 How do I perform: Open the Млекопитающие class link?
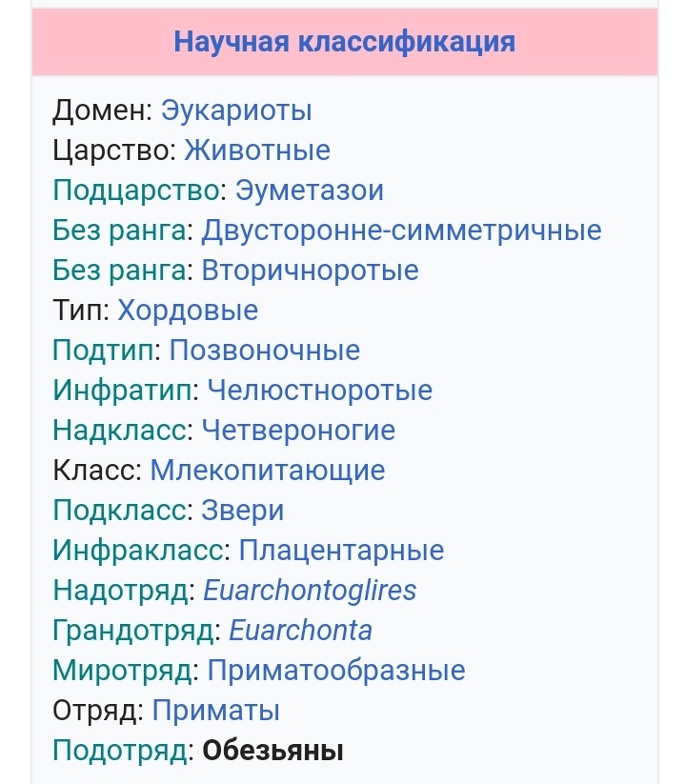(268, 471)
